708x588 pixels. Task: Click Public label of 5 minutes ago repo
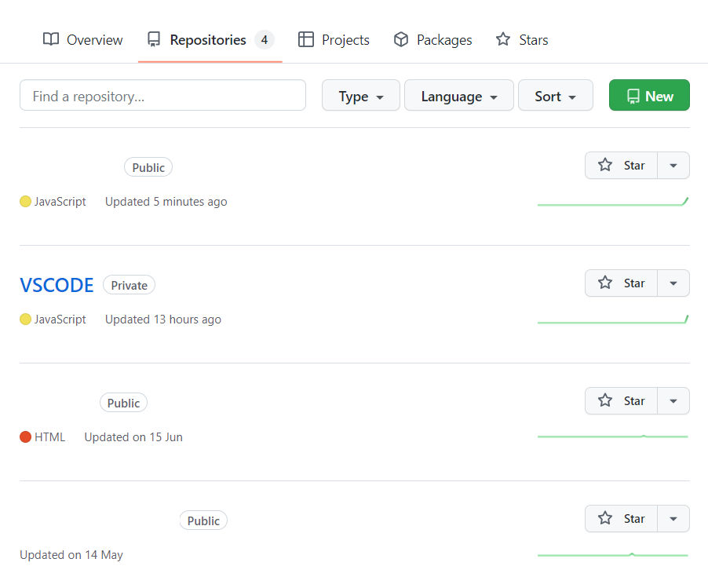pyautogui.click(x=148, y=167)
